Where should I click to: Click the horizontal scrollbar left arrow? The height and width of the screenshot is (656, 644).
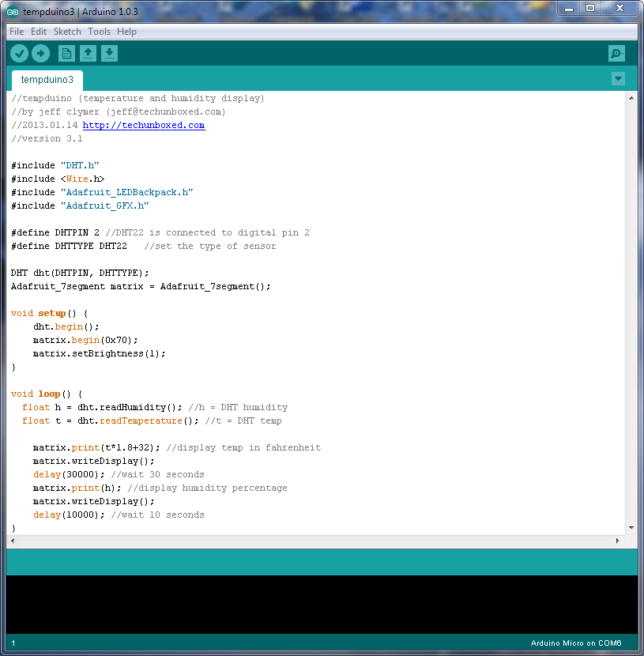[x=13, y=541]
